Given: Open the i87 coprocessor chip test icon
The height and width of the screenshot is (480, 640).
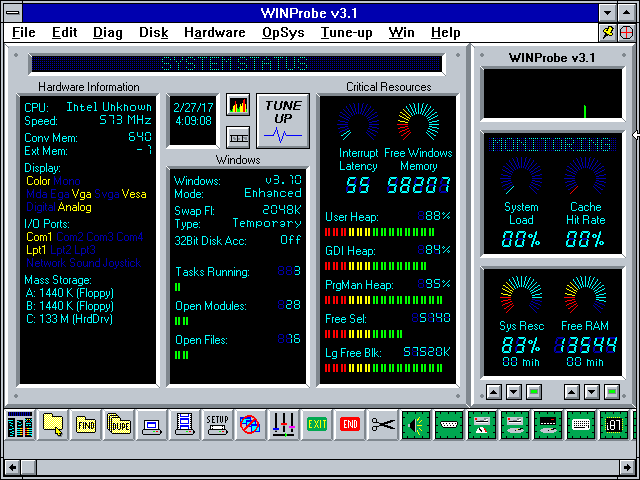Looking at the screenshot, I should point(614,425).
